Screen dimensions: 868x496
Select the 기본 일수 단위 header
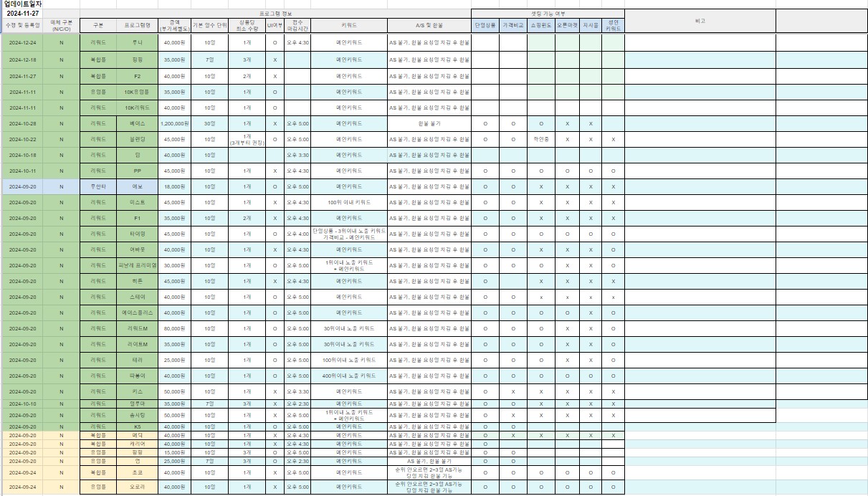[210, 24]
